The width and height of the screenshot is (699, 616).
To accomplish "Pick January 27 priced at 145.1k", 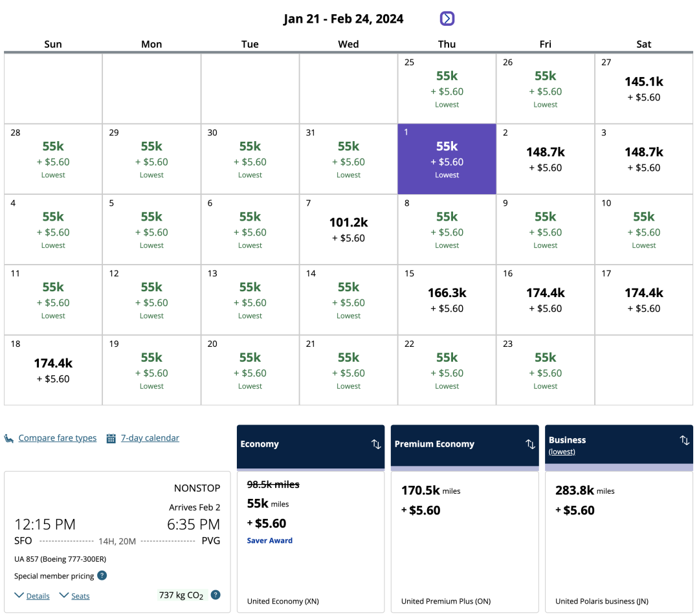I will click(x=643, y=88).
